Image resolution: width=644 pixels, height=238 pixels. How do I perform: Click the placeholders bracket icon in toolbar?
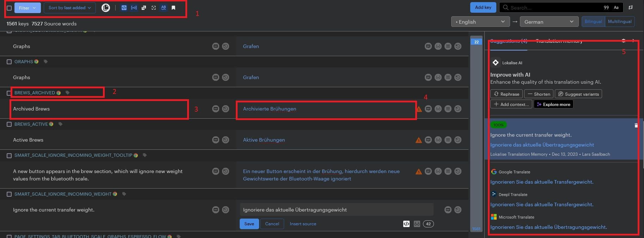[x=134, y=8]
